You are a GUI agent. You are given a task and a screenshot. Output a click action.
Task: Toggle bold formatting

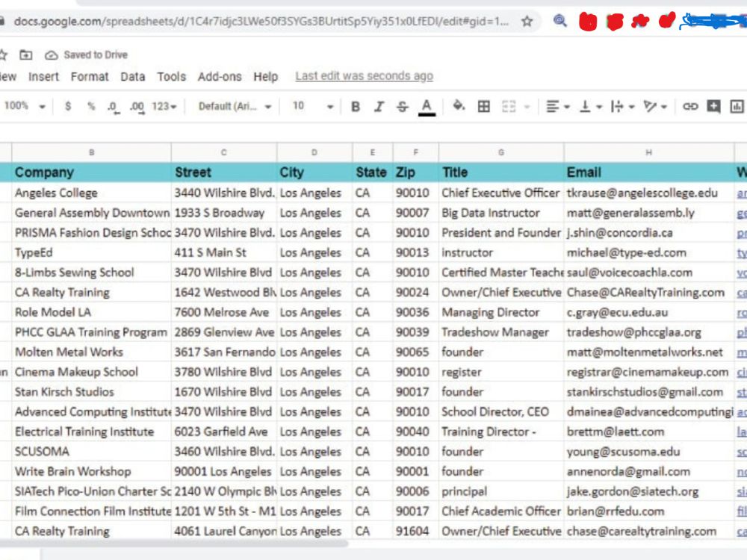click(x=356, y=106)
